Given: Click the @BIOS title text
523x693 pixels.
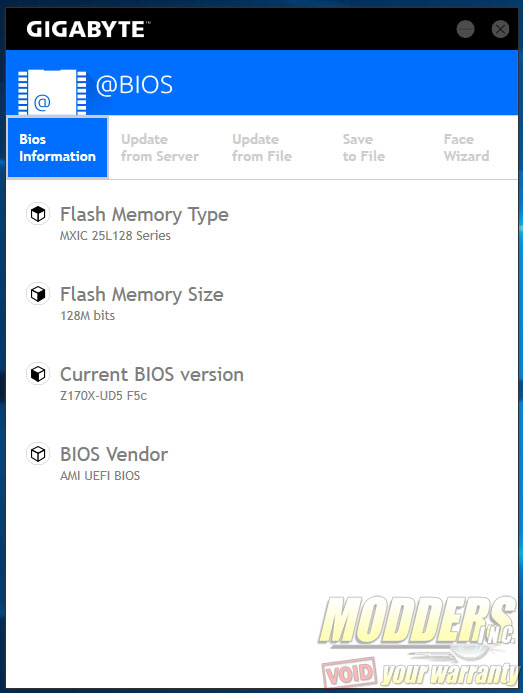Looking at the screenshot, I should coord(134,85).
